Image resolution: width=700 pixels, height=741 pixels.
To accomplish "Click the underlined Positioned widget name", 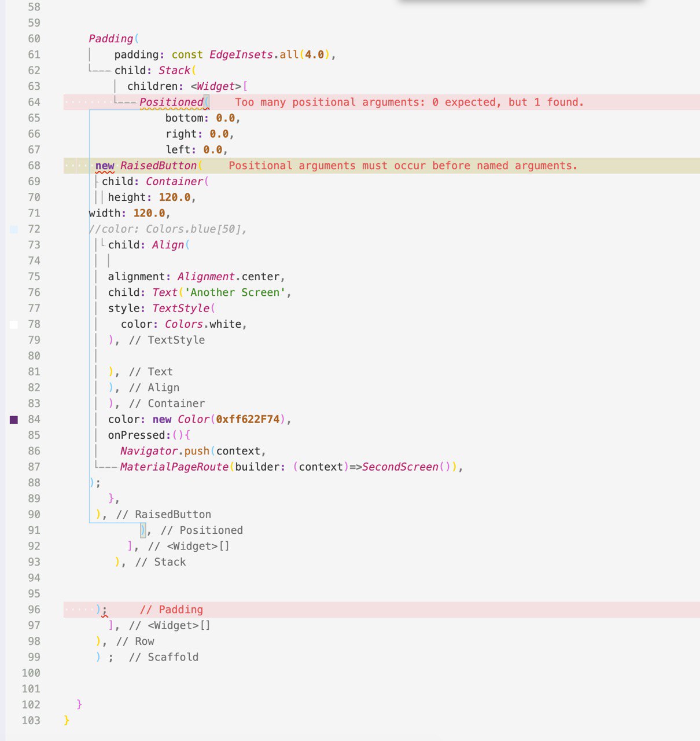I will [x=172, y=102].
